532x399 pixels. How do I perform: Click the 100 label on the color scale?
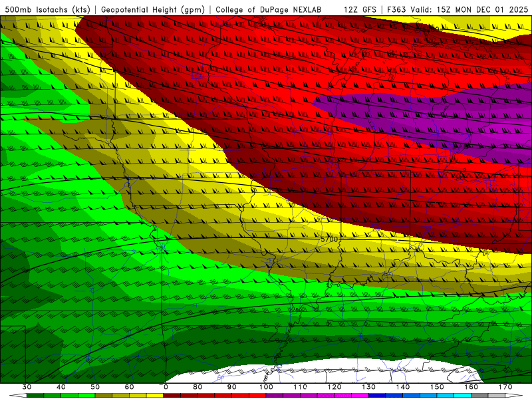(x=266, y=387)
